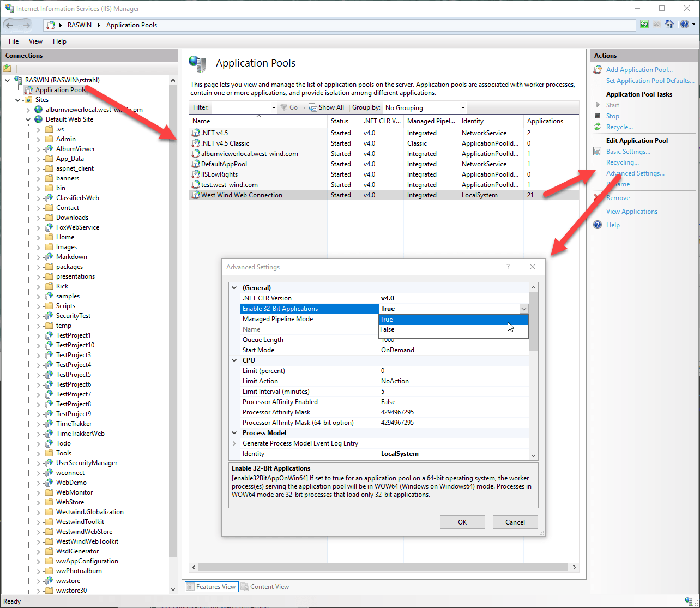Click the navigate Back arrow icon
This screenshot has width=700, height=608.
point(10,25)
